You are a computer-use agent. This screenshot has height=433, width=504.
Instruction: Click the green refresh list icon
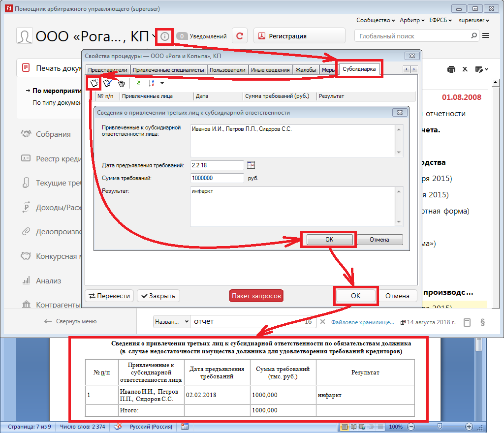138,83
